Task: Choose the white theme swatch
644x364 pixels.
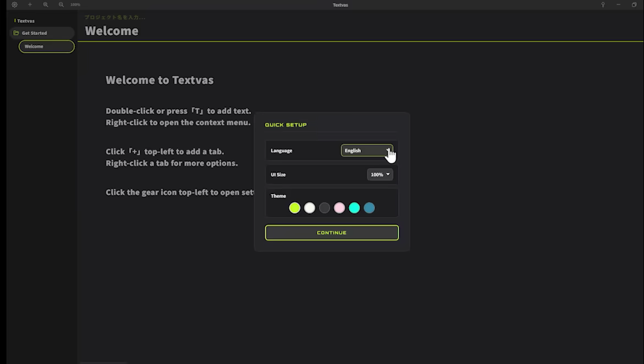Action: [x=310, y=208]
